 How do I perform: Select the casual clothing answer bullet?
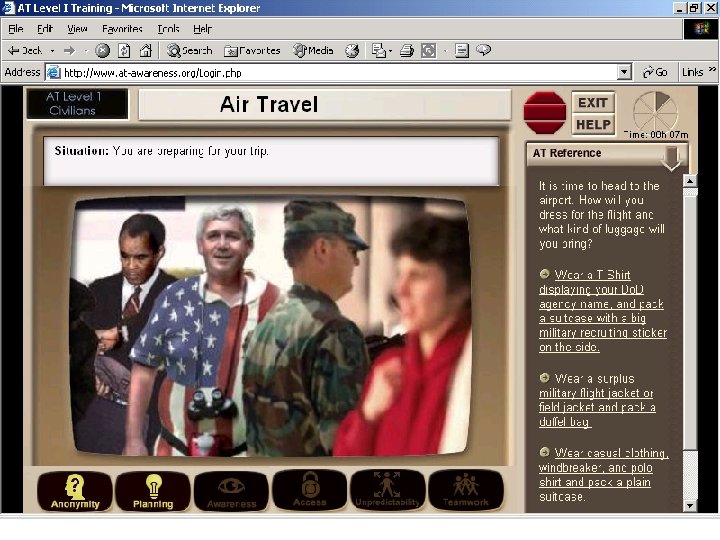(x=545, y=452)
